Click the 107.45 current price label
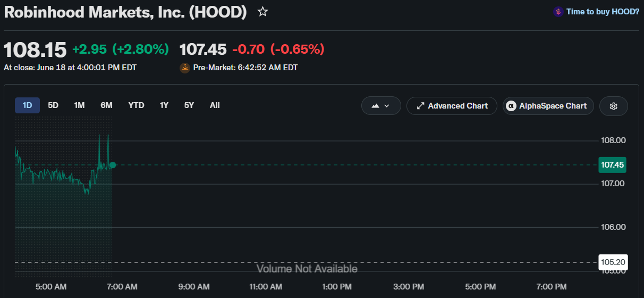The image size is (644, 298). coord(612,165)
